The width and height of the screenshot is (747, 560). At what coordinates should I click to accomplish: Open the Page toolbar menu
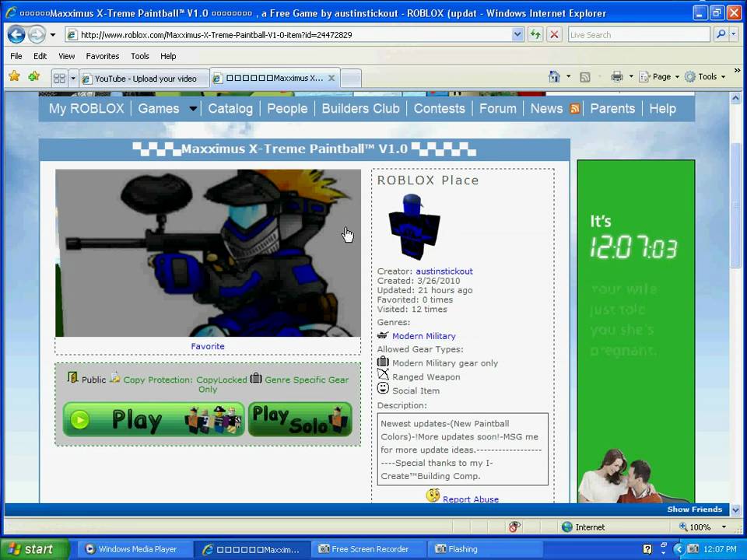659,77
